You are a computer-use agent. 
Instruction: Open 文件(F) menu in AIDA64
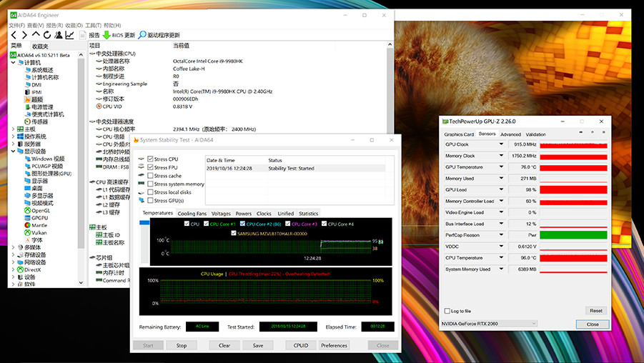coord(17,26)
